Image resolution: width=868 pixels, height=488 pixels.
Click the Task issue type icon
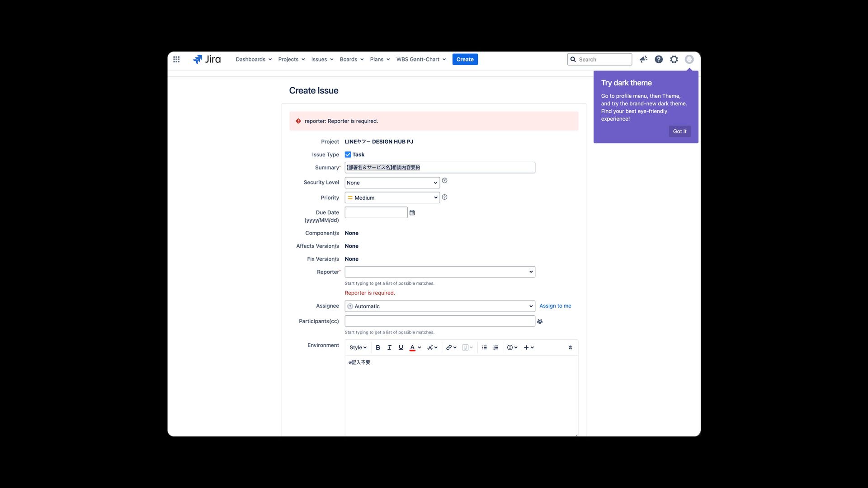coord(348,155)
